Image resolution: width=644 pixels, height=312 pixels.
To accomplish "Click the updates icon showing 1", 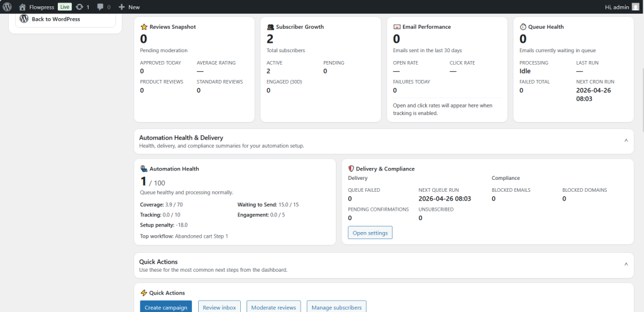I will (79, 7).
